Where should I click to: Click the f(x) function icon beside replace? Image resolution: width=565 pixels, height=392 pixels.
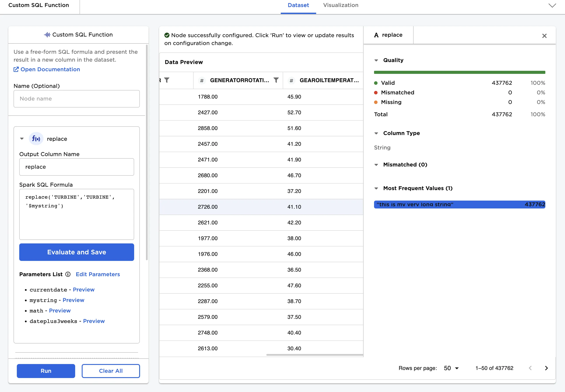click(x=36, y=139)
